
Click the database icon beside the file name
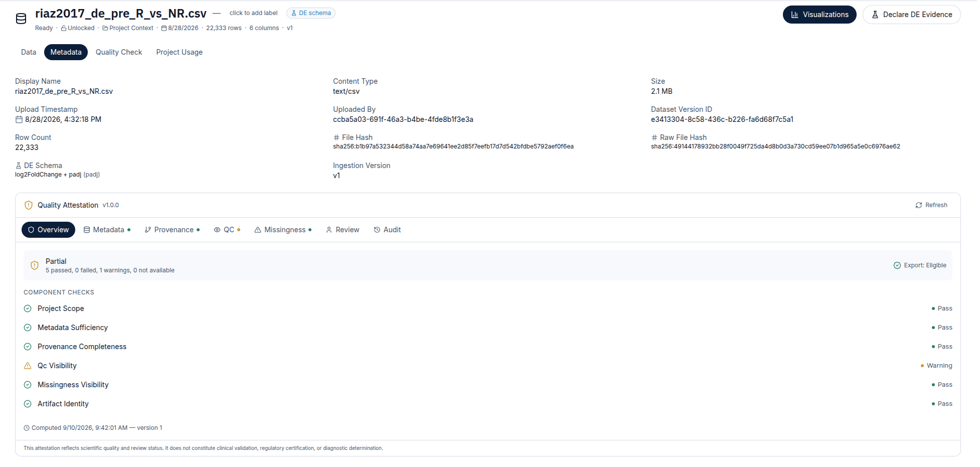(21, 19)
